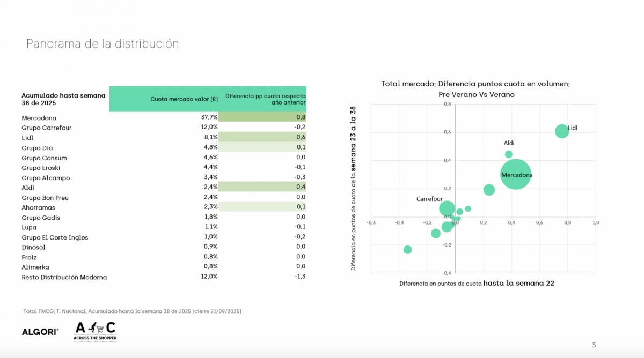This screenshot has height=358, width=644.
Task: Click the lowest-left bubble in the chart
Action: click(x=407, y=250)
